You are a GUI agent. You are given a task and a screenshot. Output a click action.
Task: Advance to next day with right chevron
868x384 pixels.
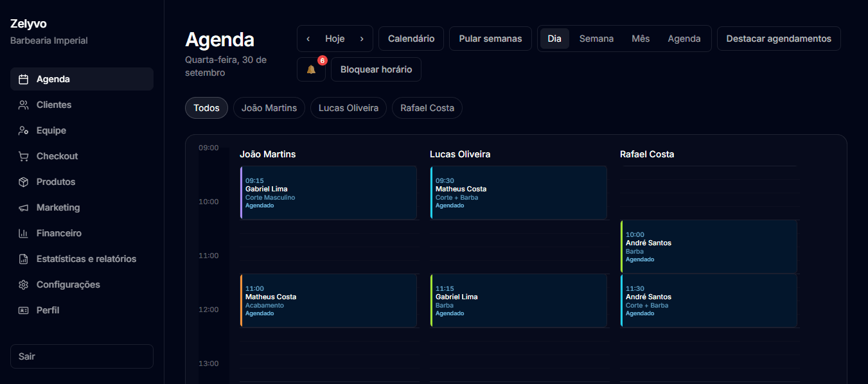click(x=362, y=39)
